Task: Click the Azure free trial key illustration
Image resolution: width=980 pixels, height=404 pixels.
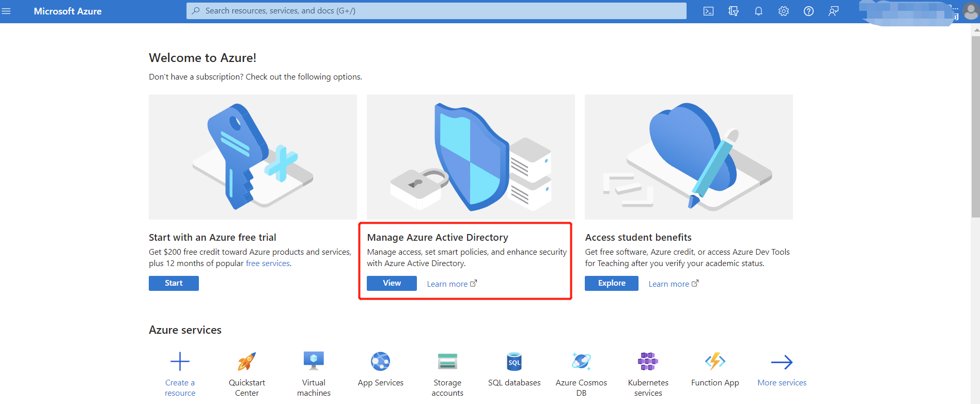Action: point(253,157)
